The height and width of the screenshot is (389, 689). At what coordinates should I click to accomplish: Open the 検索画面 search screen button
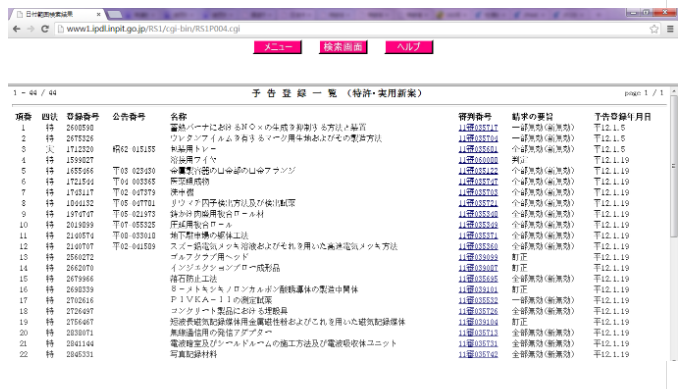coord(343,47)
